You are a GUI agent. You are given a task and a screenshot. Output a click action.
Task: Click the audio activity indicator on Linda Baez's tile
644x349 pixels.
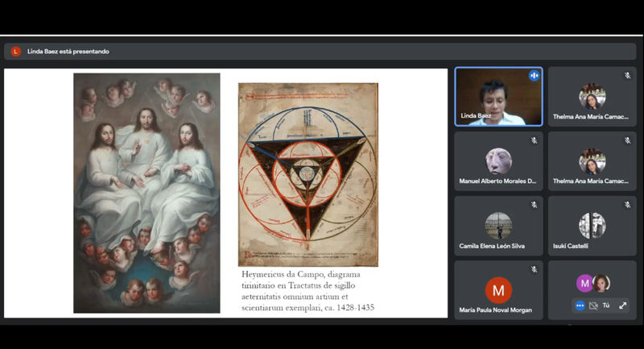tap(534, 76)
